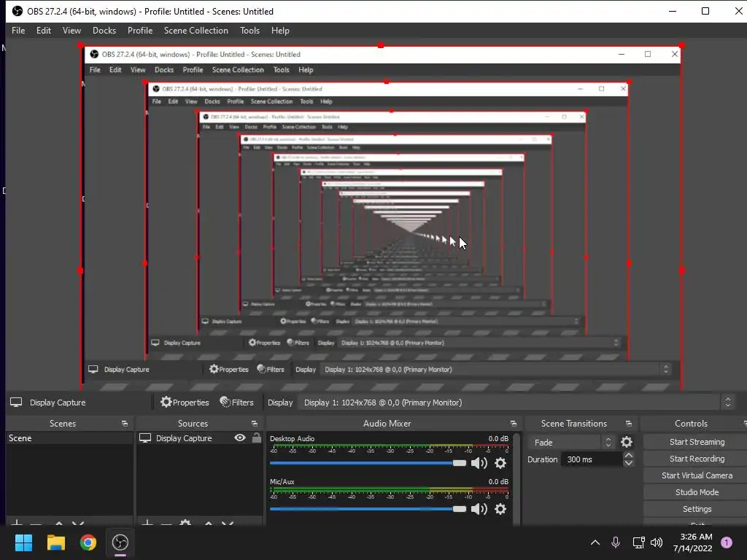Mute Desktop Audio with the speaker icon

(x=479, y=463)
